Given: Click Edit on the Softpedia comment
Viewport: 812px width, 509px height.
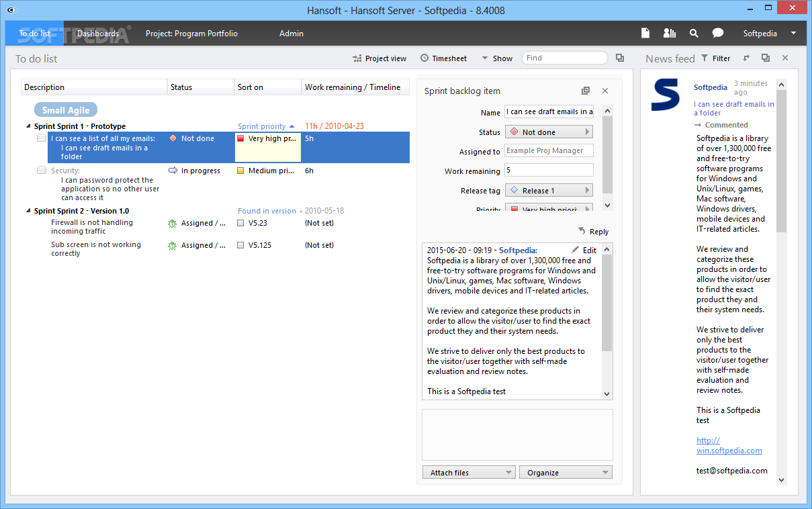Looking at the screenshot, I should 584,250.
